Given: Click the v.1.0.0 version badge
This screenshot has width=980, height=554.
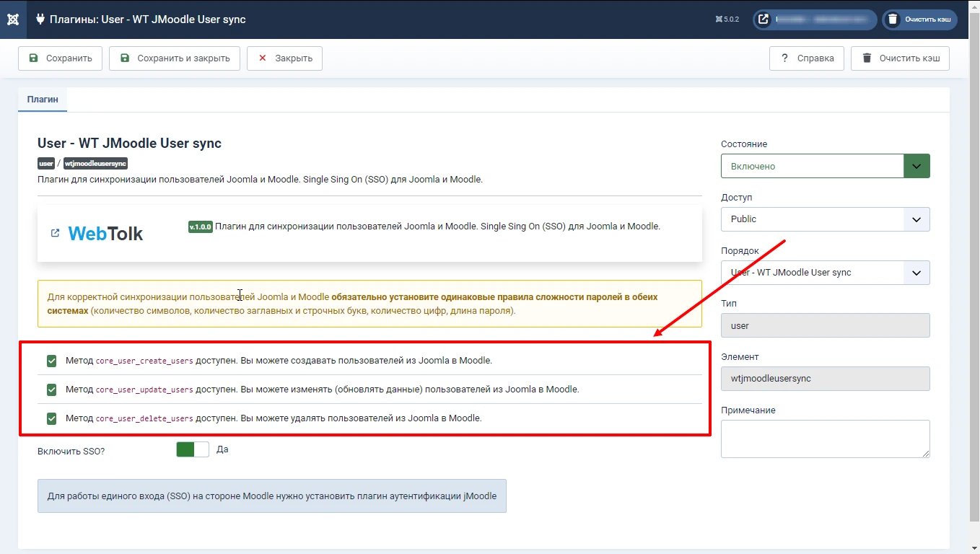Looking at the screenshot, I should tap(200, 226).
